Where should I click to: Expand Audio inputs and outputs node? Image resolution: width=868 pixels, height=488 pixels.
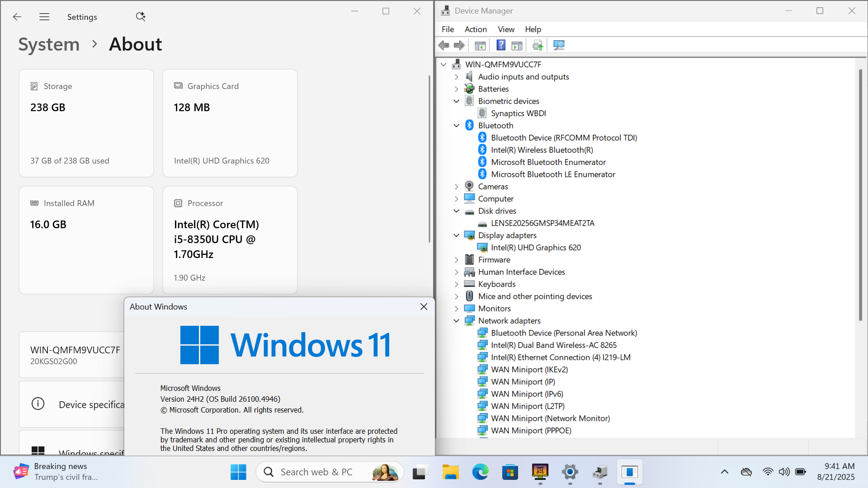coord(457,77)
